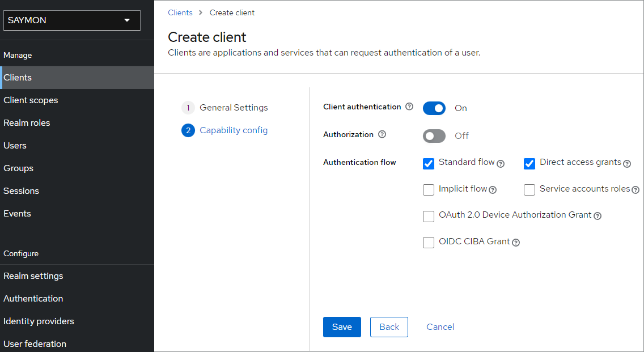
Task: Navigate to Users
Action: pos(77,146)
